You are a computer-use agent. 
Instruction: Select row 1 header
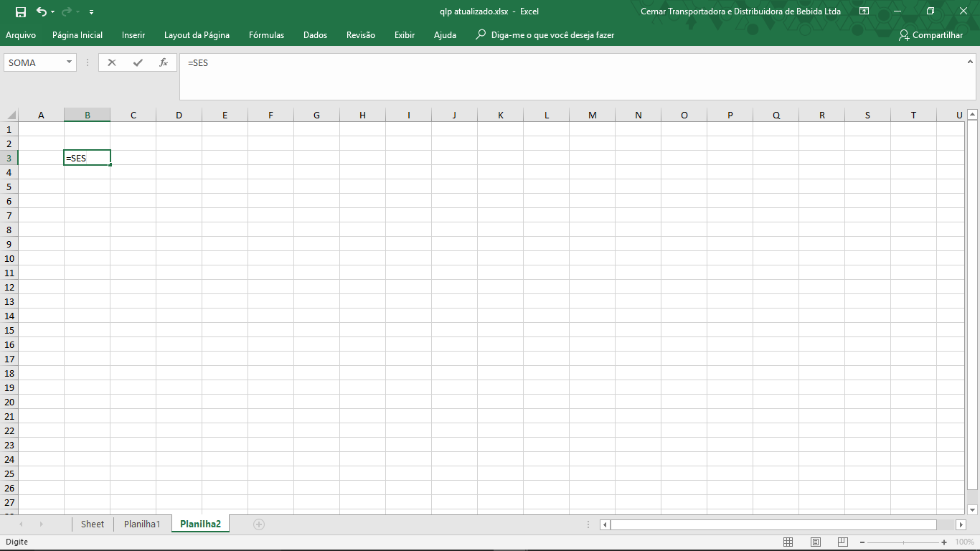coord(9,129)
